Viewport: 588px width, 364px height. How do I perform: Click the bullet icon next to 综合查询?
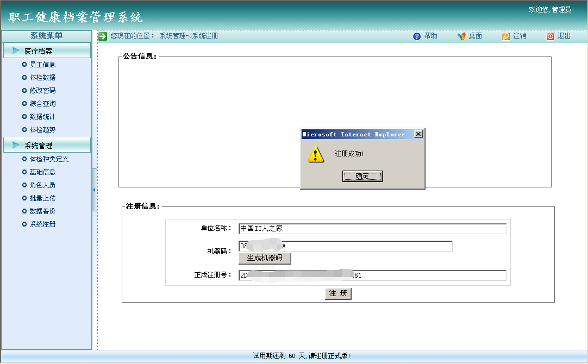click(x=24, y=103)
